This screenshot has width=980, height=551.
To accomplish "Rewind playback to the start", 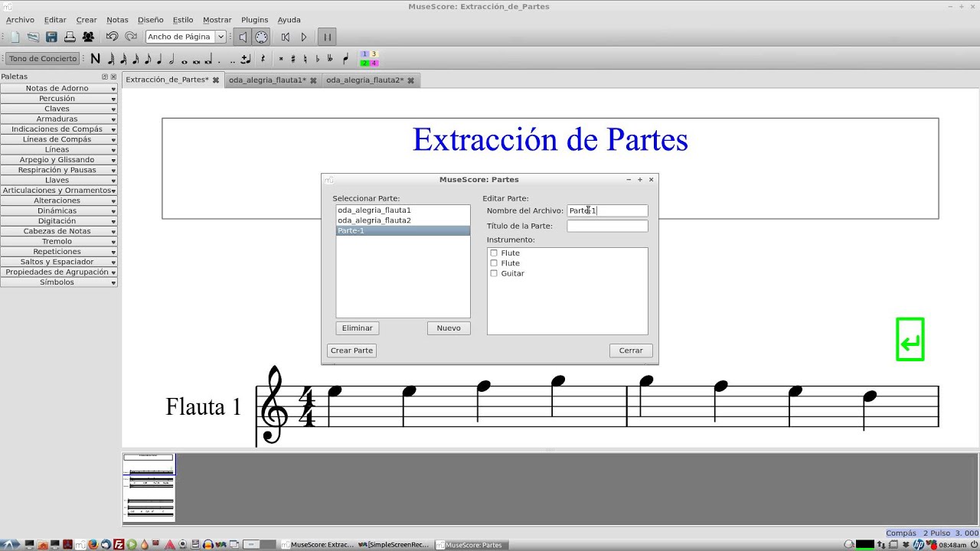I will (286, 37).
